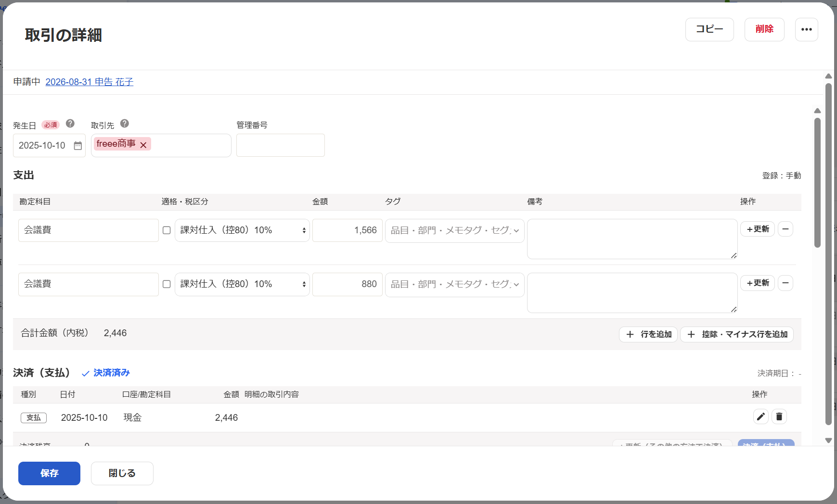
Task: Edit the 2025-10-10 payment row with pencil icon
Action: click(x=760, y=416)
